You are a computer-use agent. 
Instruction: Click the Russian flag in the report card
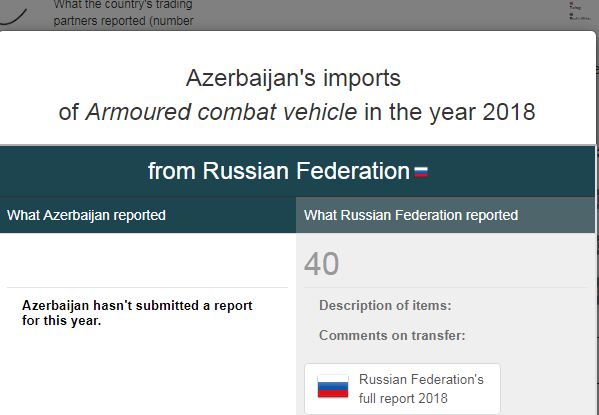tap(333, 386)
